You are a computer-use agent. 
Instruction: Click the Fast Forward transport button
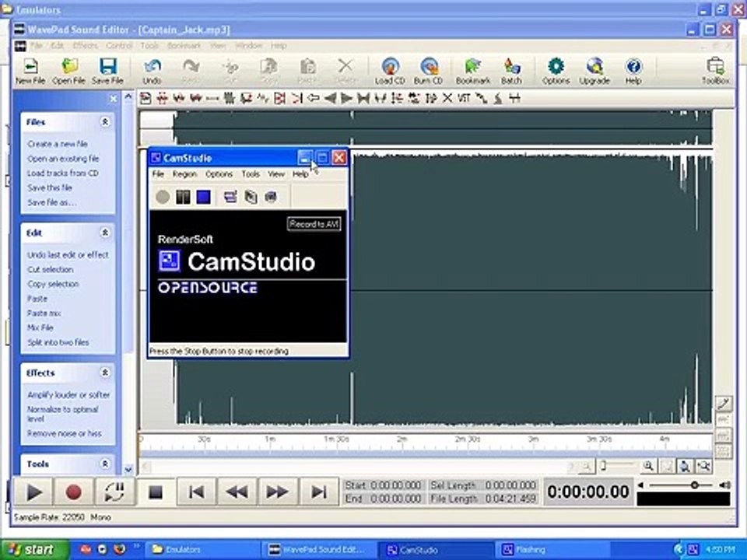coord(277,492)
